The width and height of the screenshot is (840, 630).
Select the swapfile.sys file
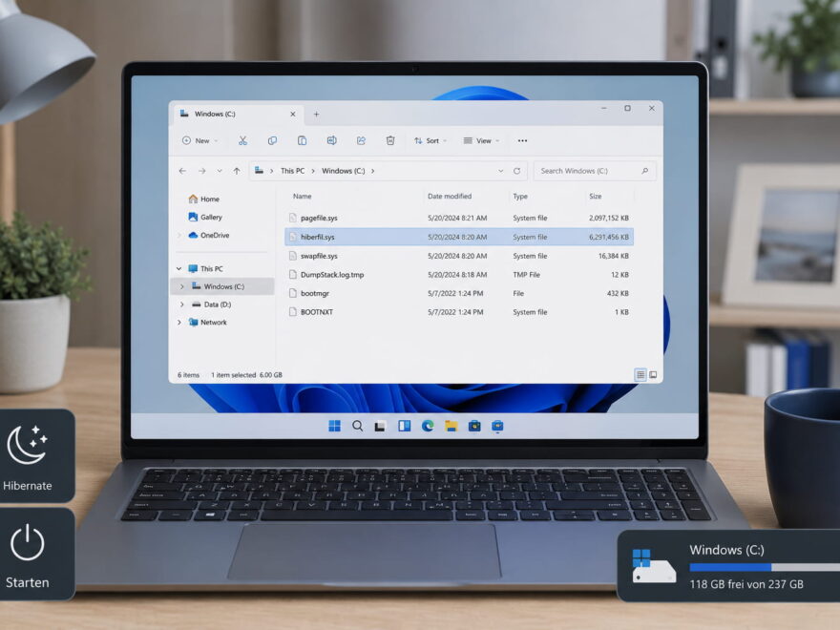459,256
